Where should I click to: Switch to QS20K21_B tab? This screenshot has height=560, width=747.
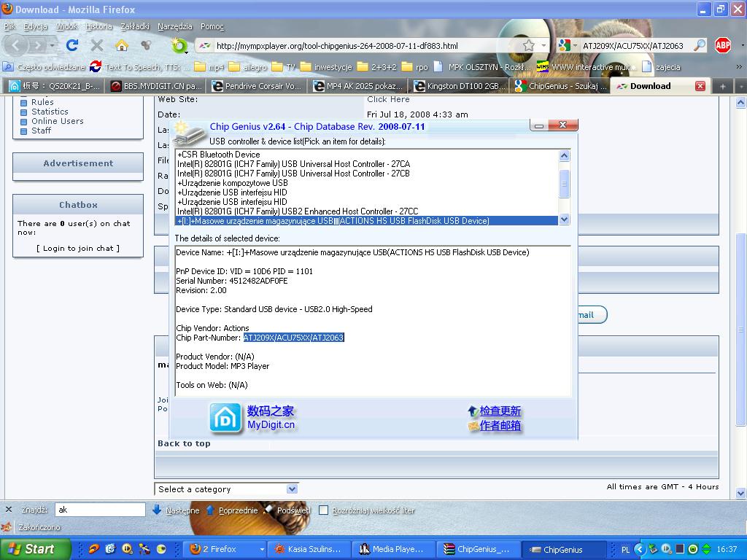click(x=55, y=86)
